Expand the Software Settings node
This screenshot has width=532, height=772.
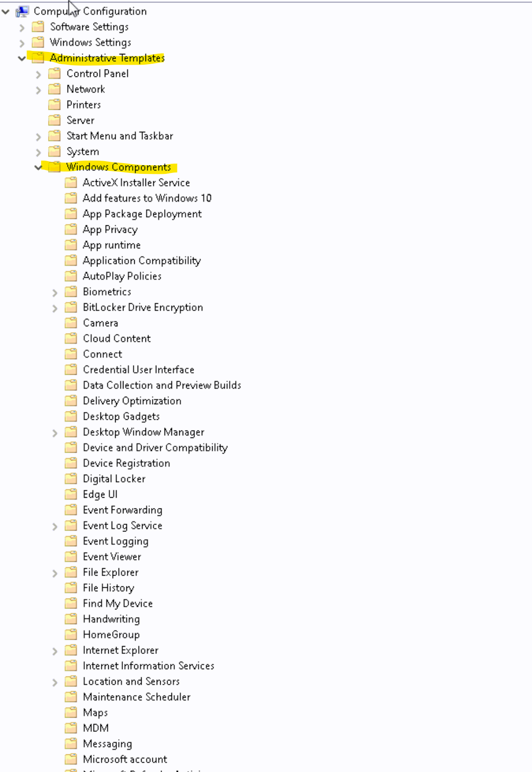tap(22, 27)
